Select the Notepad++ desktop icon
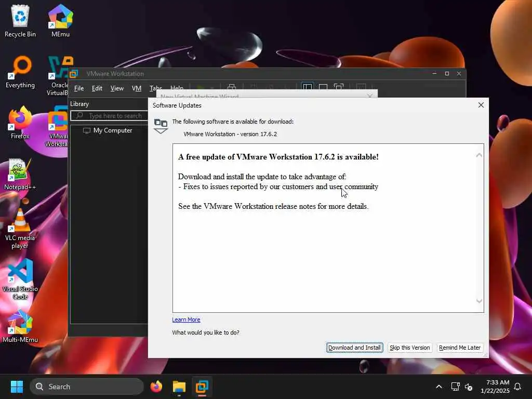Screen dimensions: 532x399 tap(20, 174)
